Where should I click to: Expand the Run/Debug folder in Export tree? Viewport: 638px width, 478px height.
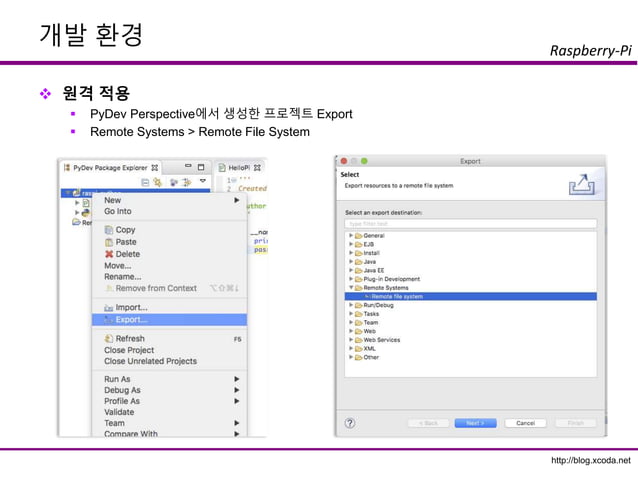tap(351, 305)
